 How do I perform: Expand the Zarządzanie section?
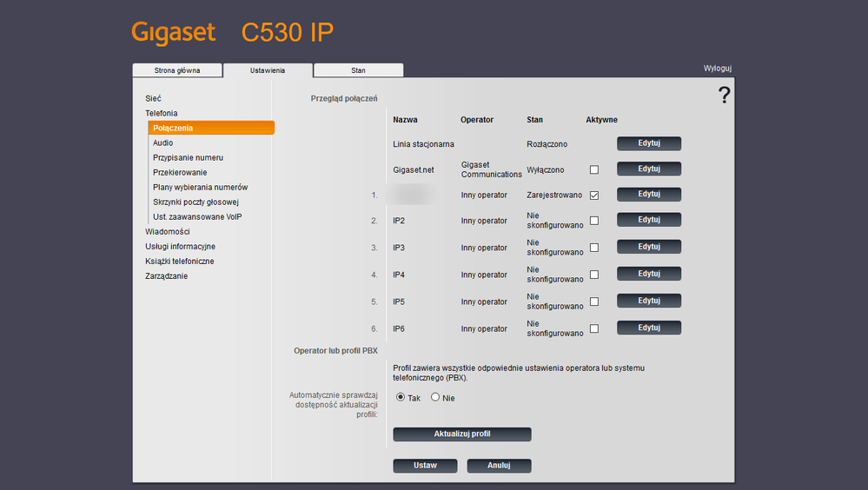(x=166, y=276)
